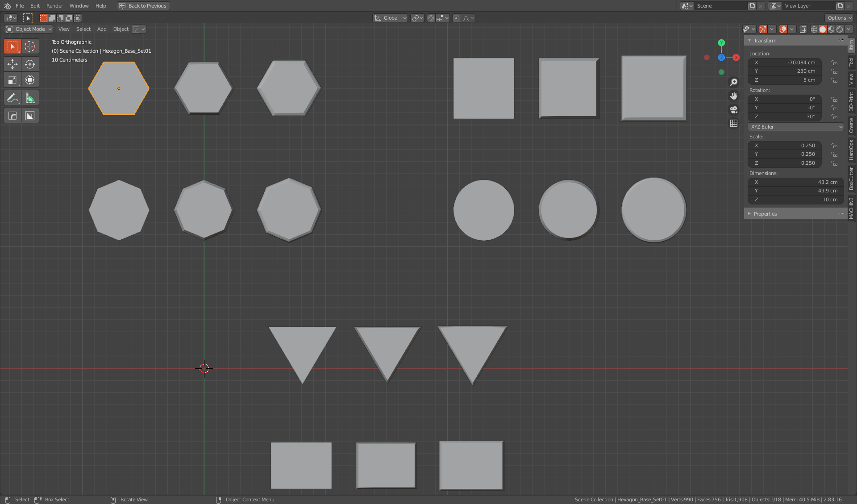The width and height of the screenshot is (857, 504).
Task: Click the viewport zoom magnifier icon
Action: point(734,82)
